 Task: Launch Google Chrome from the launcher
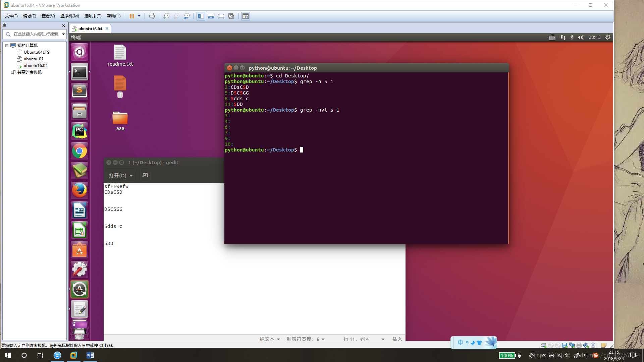point(79,151)
